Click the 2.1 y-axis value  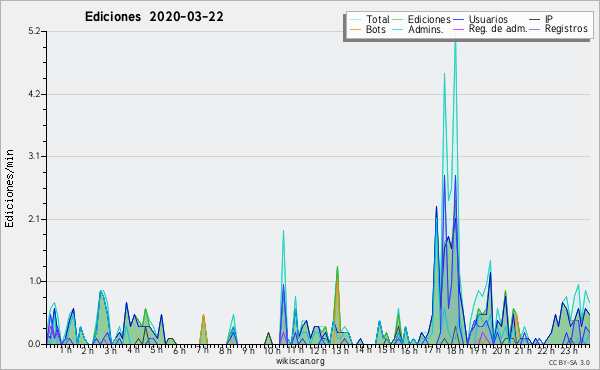click(x=34, y=219)
